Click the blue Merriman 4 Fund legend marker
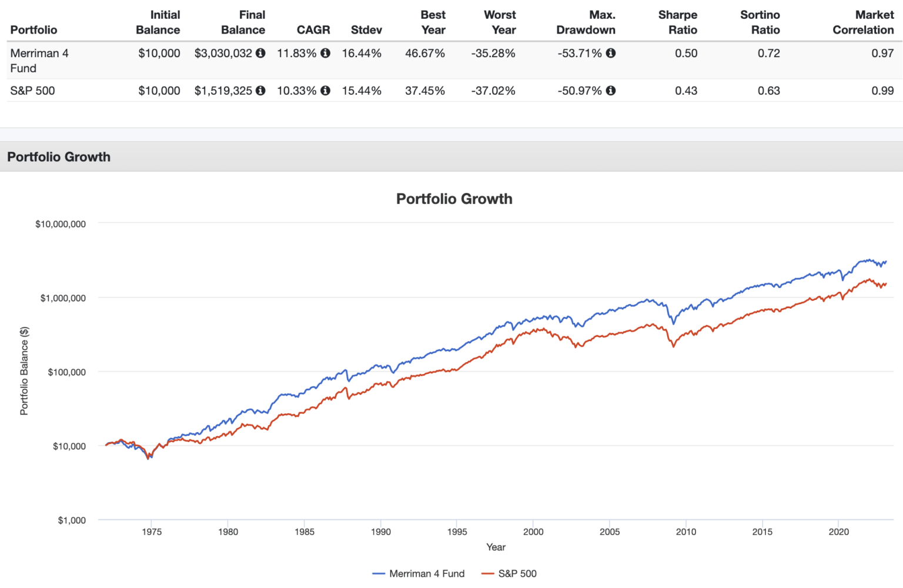This screenshot has height=588, width=903. tap(379, 573)
